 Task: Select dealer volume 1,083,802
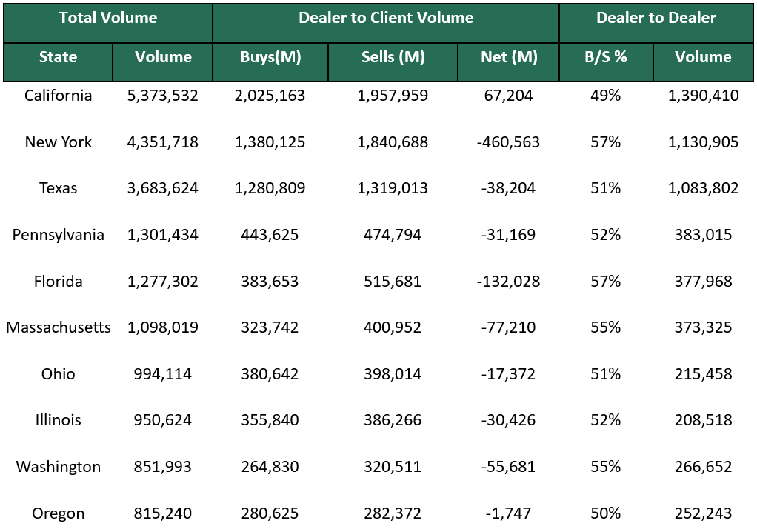pos(704,187)
